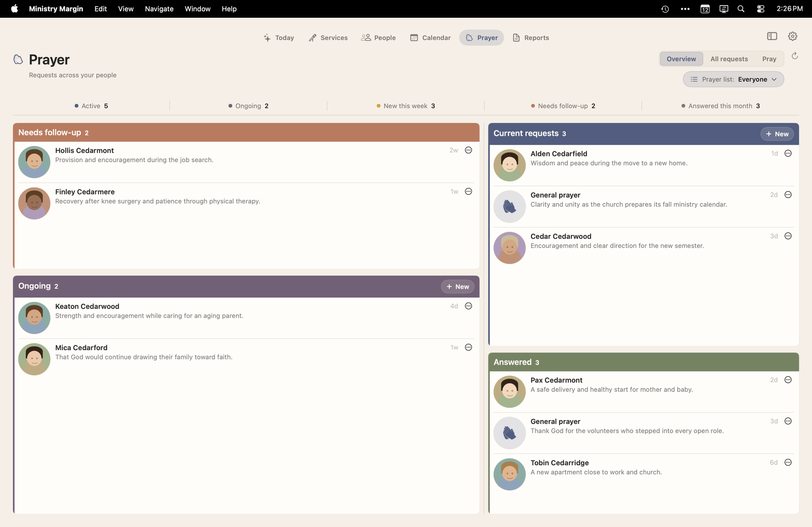Click the Needs follow-up section header

click(246, 132)
